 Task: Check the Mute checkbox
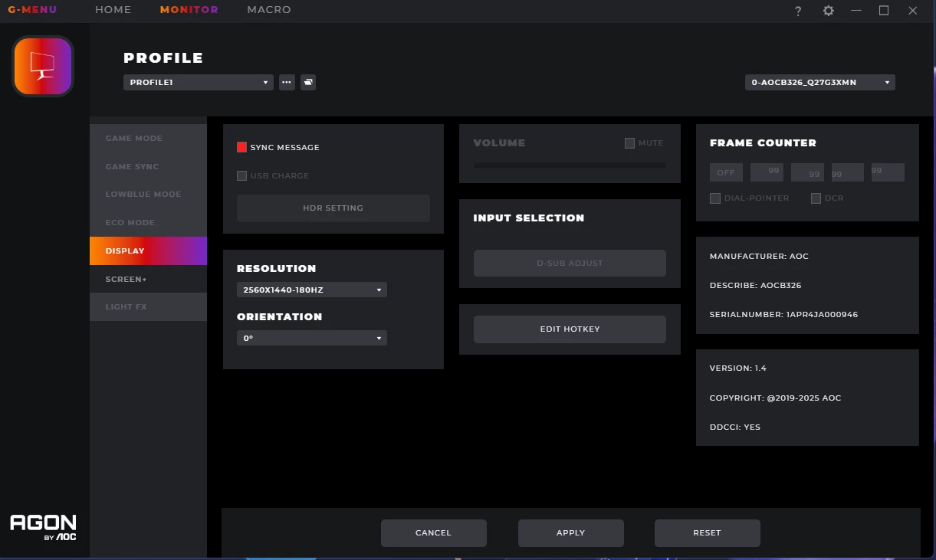(x=629, y=143)
